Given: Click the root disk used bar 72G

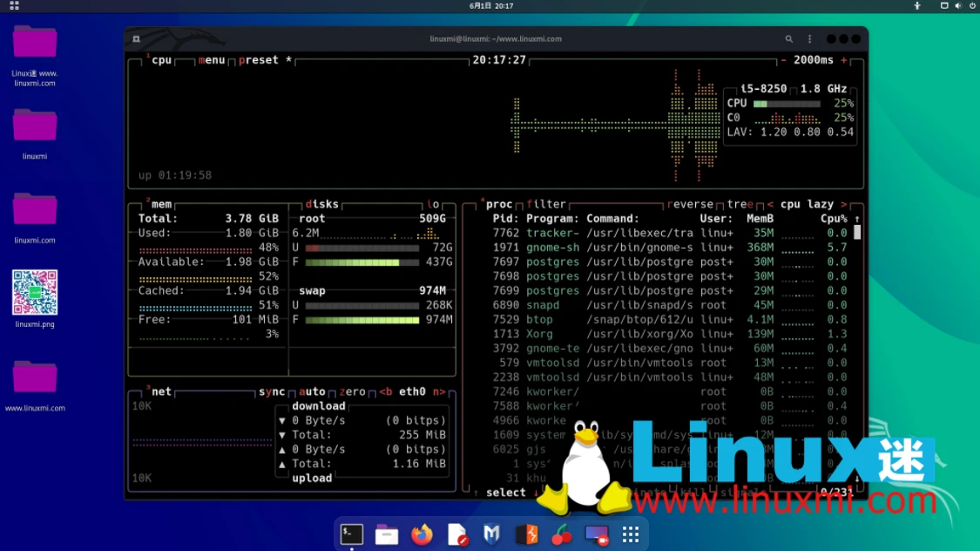Looking at the screenshot, I should click(x=362, y=248).
